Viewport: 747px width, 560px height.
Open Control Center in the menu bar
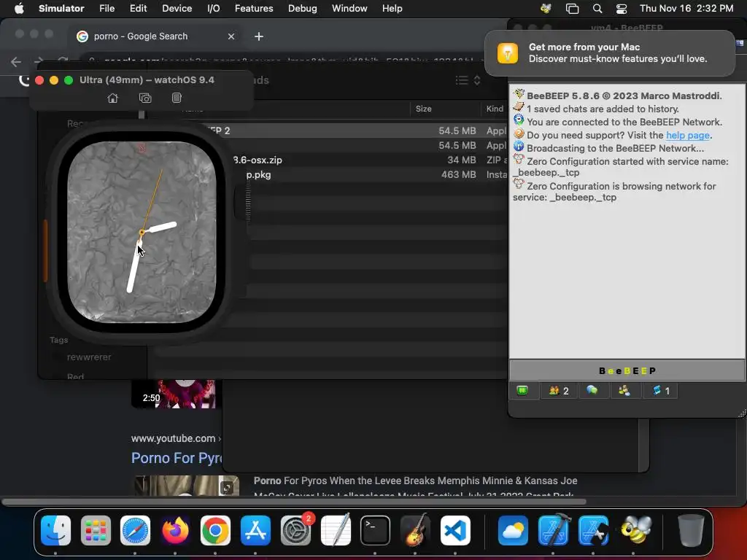pos(622,8)
